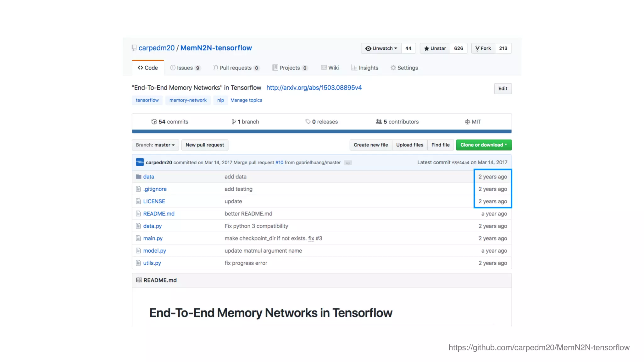Open the data.py file
644x362 pixels.
pos(153,226)
